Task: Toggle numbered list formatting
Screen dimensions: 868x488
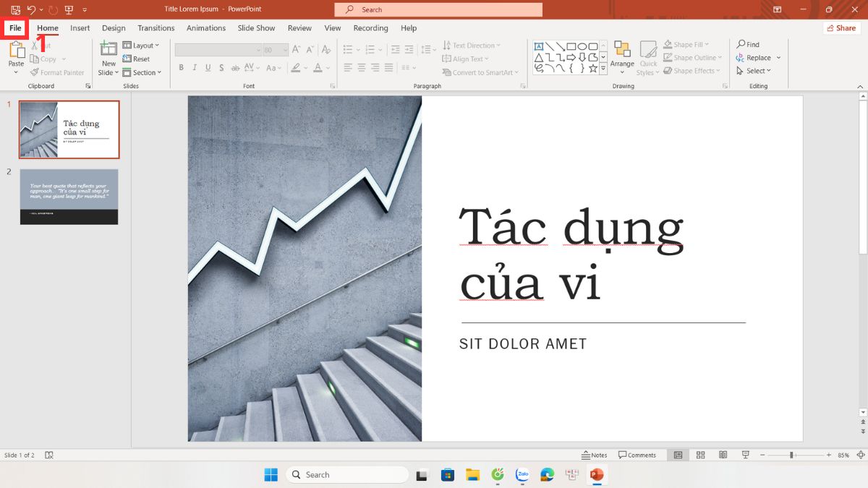Action: coord(371,50)
